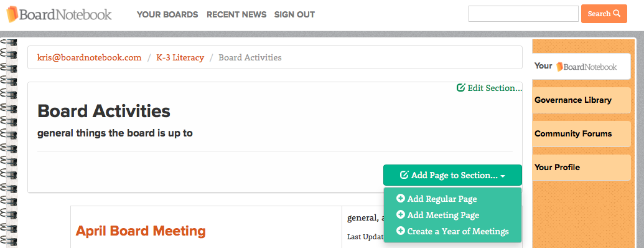Click the BoardNotebook logo in the sidebar tab
Screen dimensions: 644x248
click(587, 67)
